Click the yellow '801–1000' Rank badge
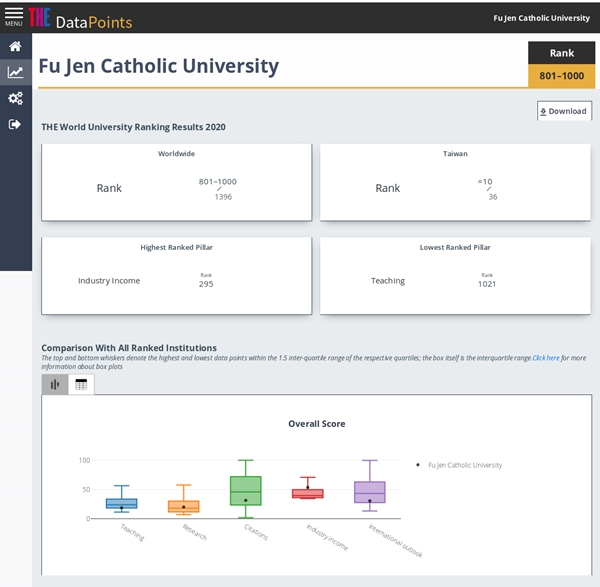 [x=562, y=76]
